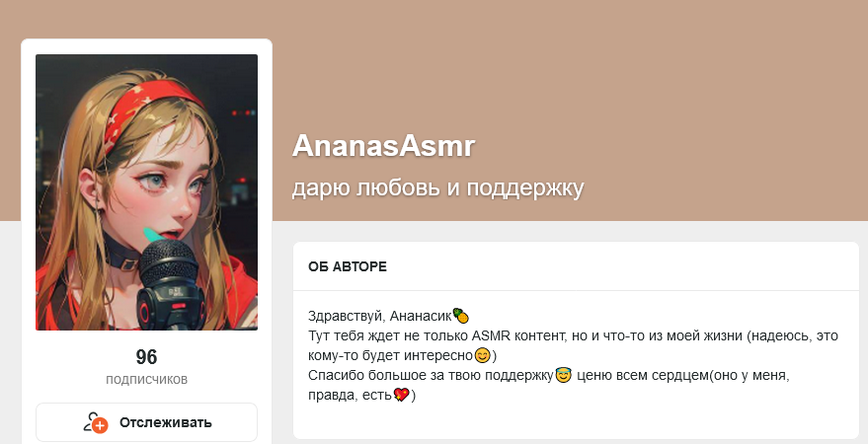Screen dimensions: 868x444
Task: Click the 96 subscriber count
Action: tap(147, 357)
